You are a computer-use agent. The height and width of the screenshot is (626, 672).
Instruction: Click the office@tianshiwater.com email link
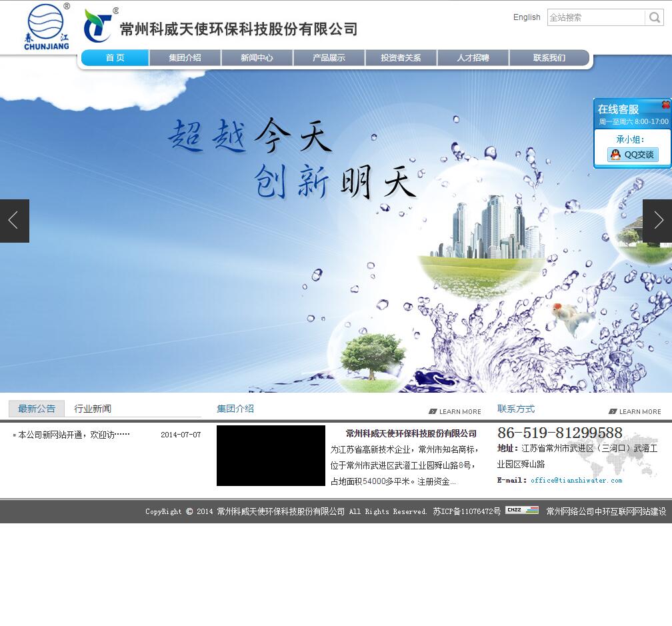tap(577, 480)
